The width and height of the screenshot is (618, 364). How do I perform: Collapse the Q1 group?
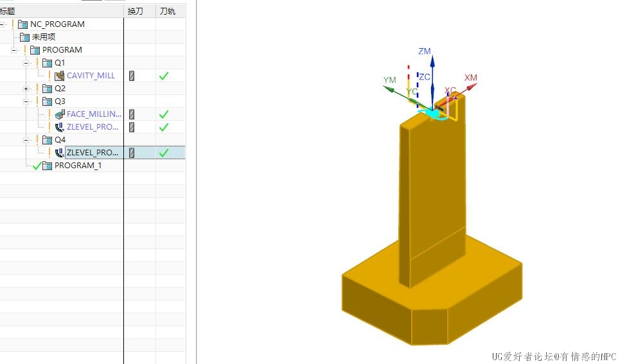pyautogui.click(x=26, y=63)
